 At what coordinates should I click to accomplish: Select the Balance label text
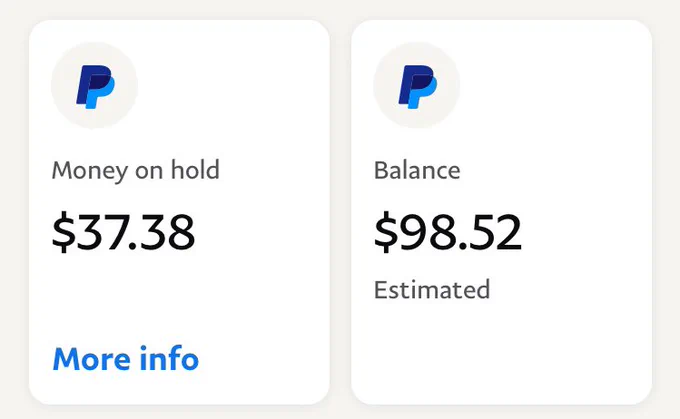point(417,170)
